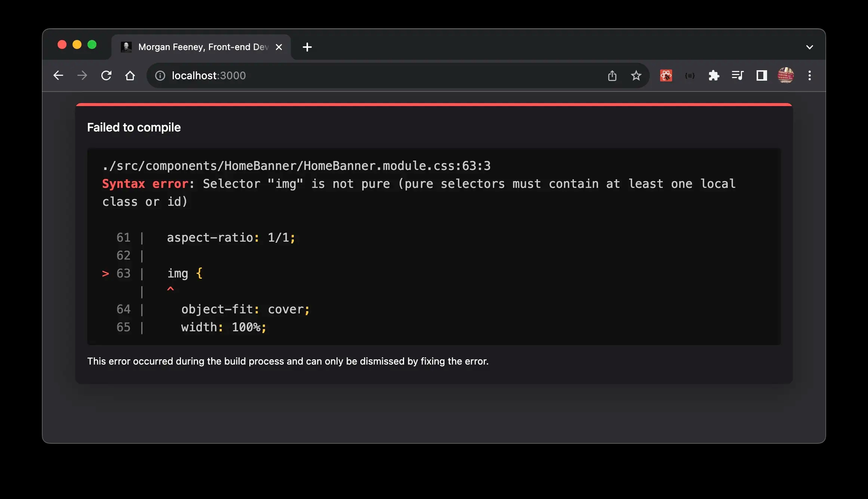Minimize the window with yellow button

[x=77, y=45]
